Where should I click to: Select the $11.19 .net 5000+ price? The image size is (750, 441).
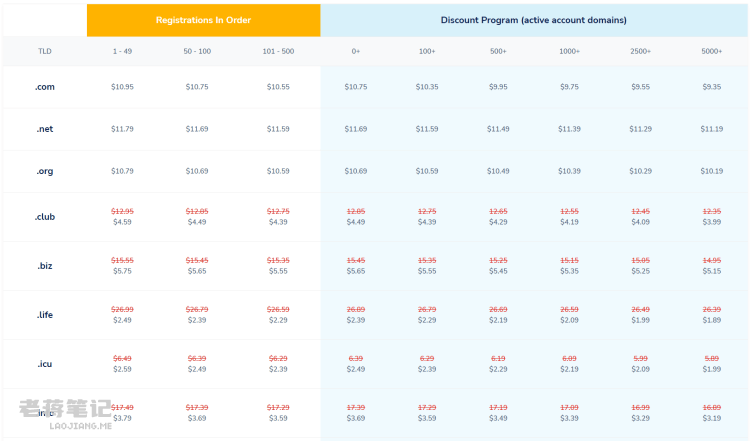(x=712, y=129)
